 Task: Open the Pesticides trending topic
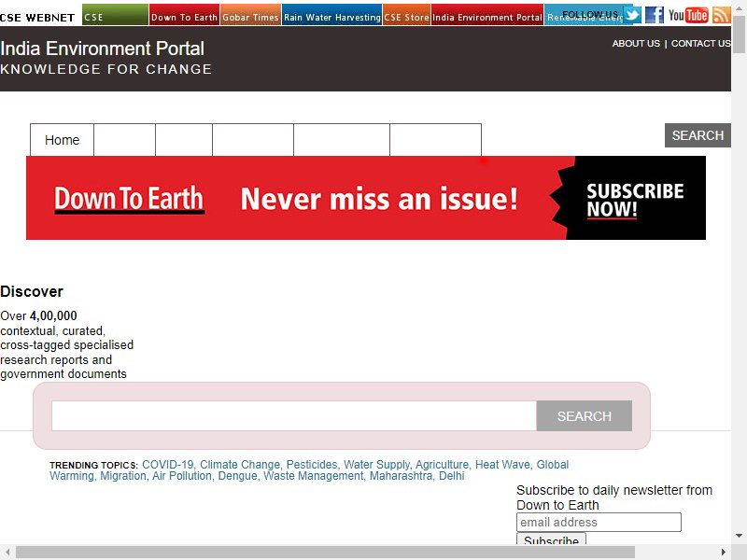[312, 464]
